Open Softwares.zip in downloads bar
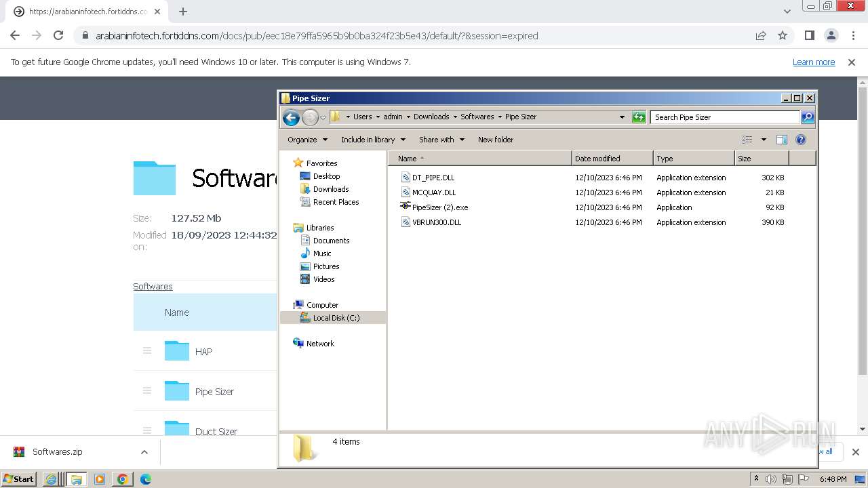This screenshot has height=488, width=868. click(x=57, y=452)
